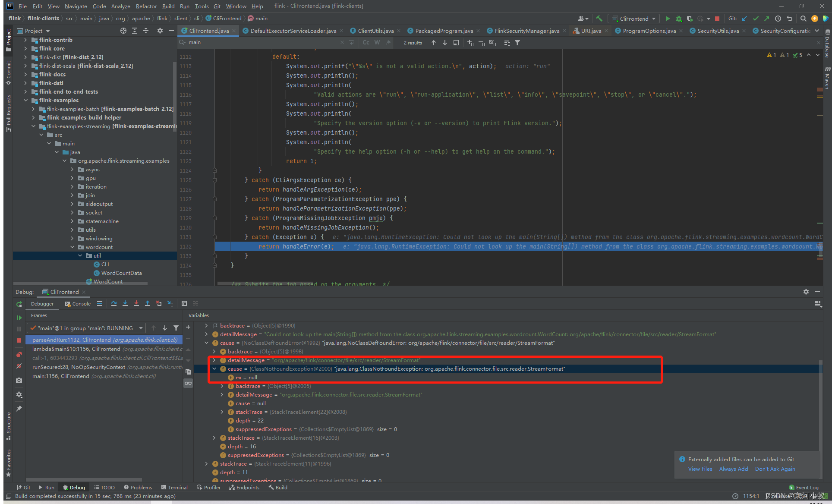The image size is (832, 504).
Task: Stop the running process in the top toolbar
Action: (717, 19)
